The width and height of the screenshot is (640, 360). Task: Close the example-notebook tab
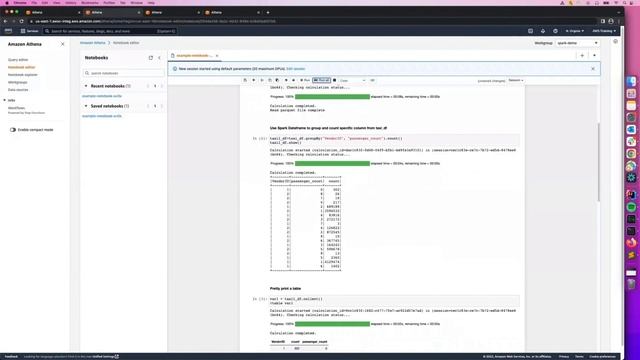pyautogui.click(x=217, y=56)
